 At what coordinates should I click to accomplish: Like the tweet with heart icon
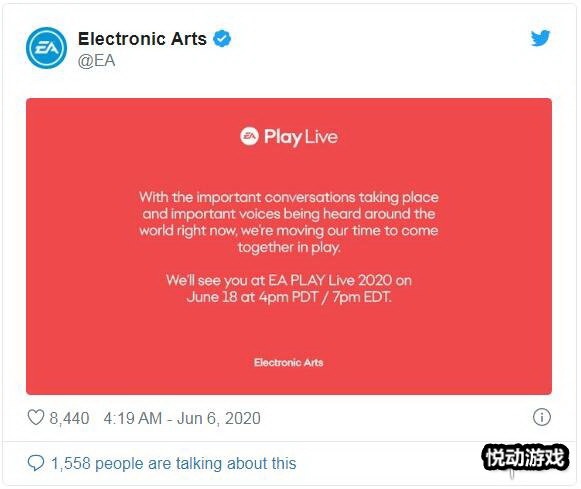(36, 418)
